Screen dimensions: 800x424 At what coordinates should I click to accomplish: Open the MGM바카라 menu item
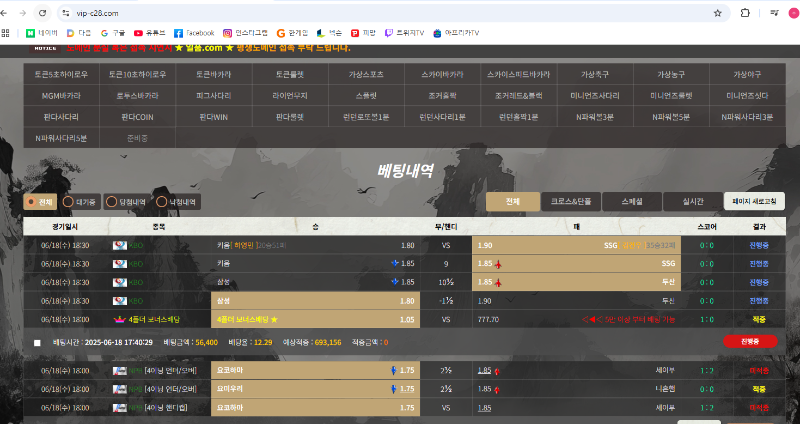point(61,95)
